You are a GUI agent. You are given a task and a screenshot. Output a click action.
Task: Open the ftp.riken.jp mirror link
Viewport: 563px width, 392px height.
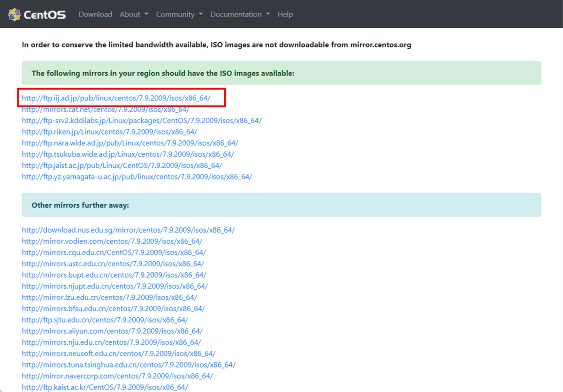[110, 132]
